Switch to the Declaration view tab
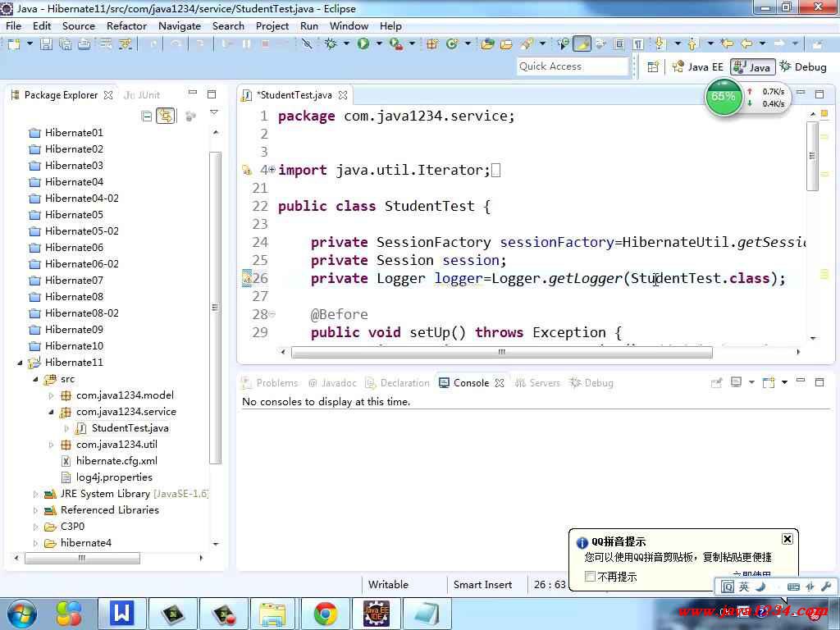 [x=398, y=383]
